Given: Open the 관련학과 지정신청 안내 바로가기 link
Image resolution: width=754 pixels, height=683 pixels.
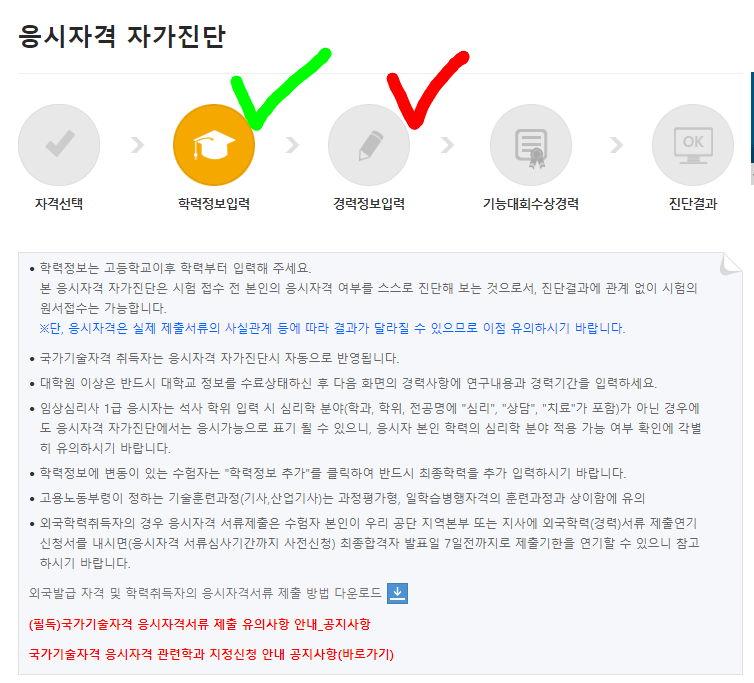Looking at the screenshot, I should click(211, 655).
